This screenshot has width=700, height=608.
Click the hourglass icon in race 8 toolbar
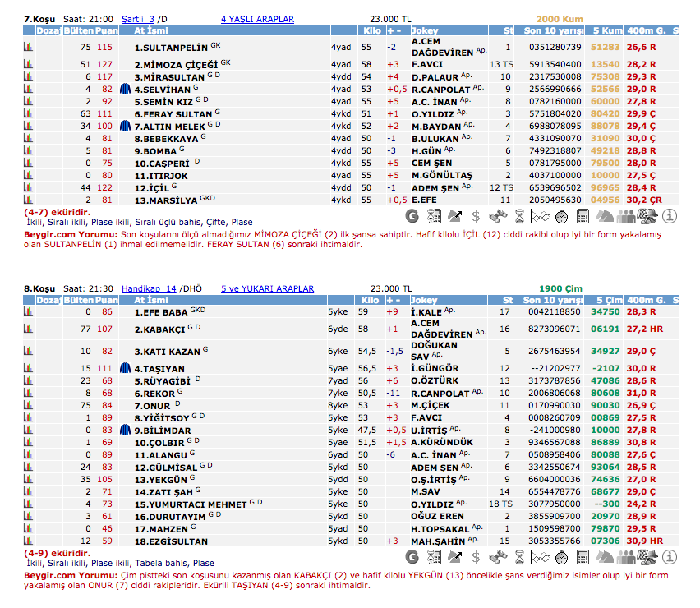tap(519, 557)
